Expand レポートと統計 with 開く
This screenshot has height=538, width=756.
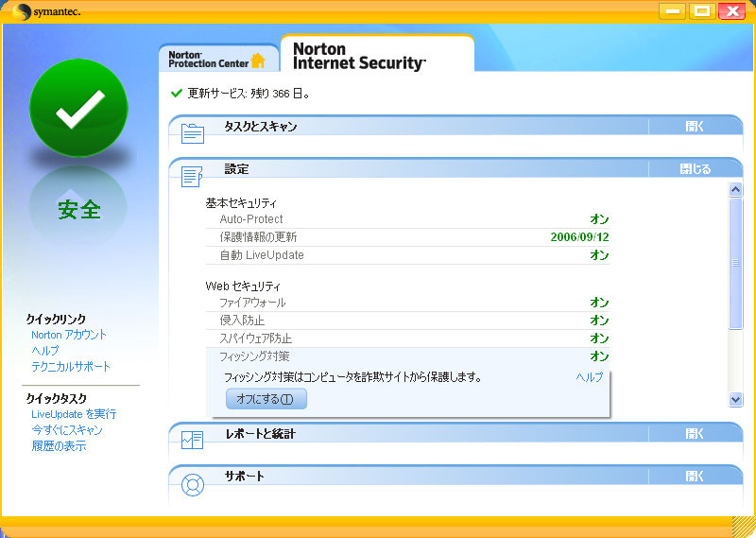[x=695, y=434]
